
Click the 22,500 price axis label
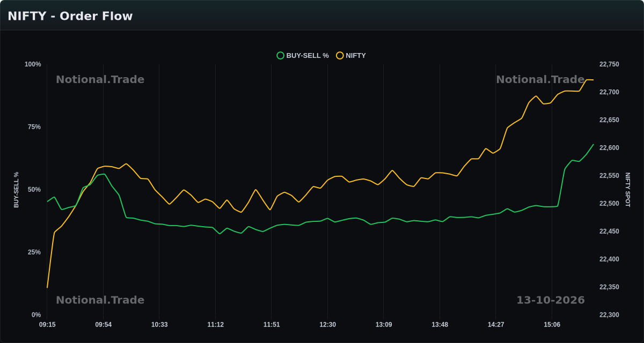click(609, 204)
